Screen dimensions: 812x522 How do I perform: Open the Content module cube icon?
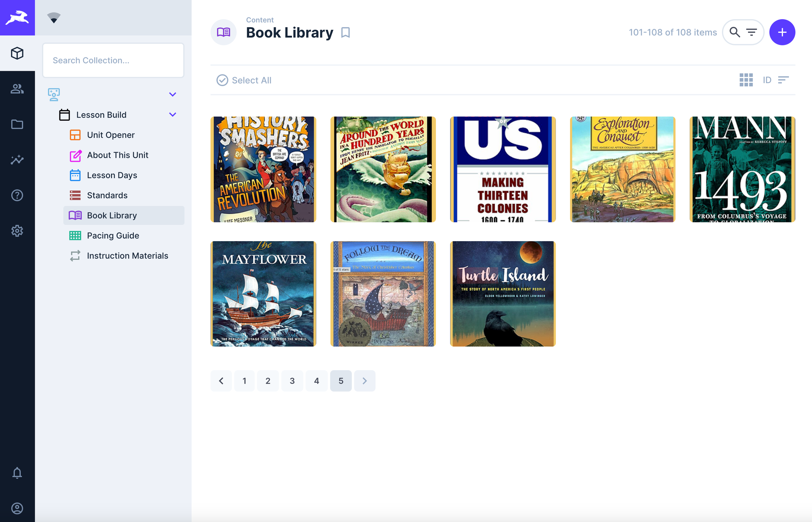coord(17,53)
